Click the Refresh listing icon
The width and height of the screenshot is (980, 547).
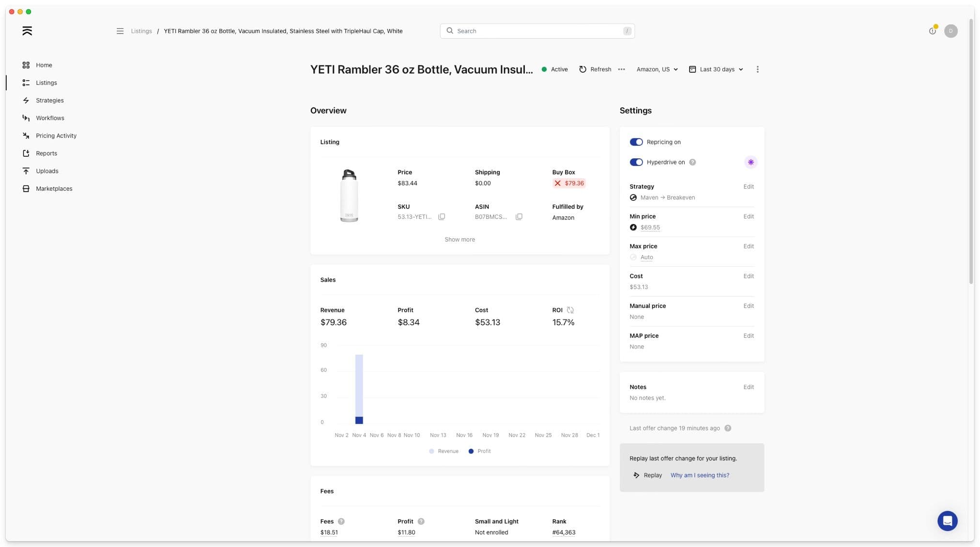pos(582,69)
